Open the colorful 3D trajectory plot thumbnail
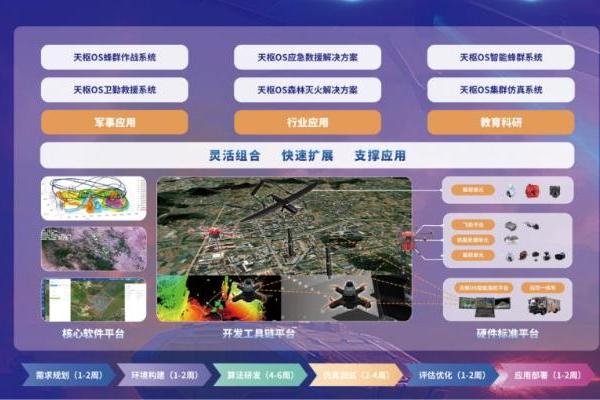The width and height of the screenshot is (600, 400). tap(94, 198)
